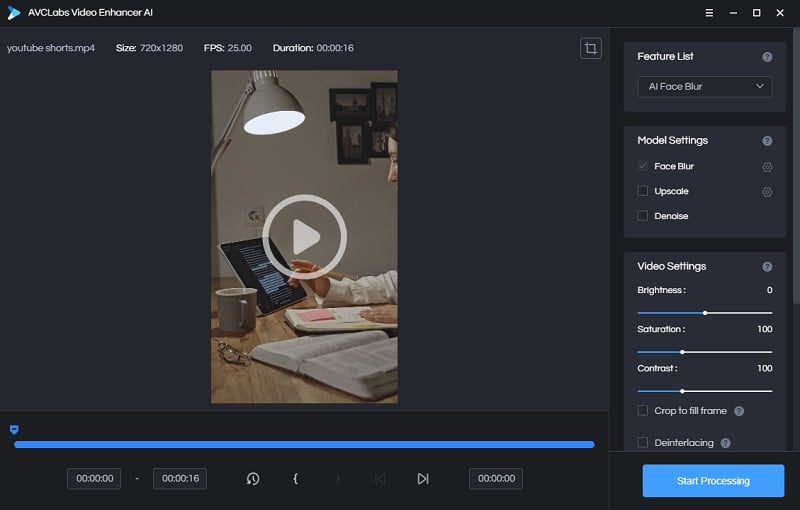Enable Crop to fill frame checkbox
Viewport: 800px width, 510px height.
pos(643,411)
